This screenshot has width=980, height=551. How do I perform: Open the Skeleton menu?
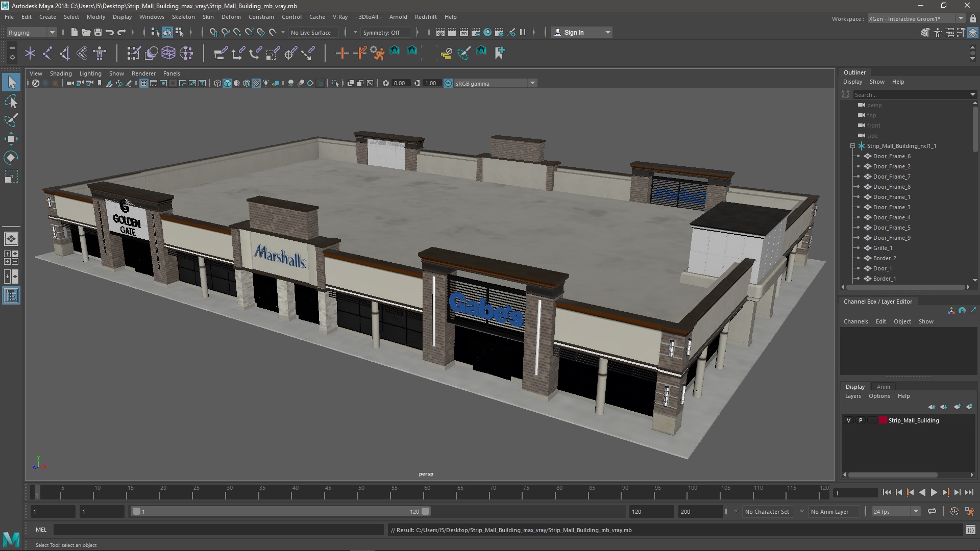[x=183, y=17]
